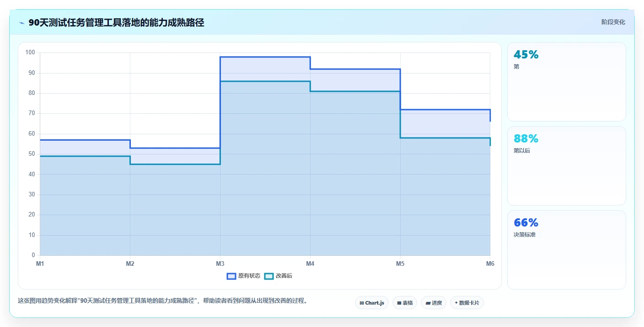Click the M1 x-axis label
Viewport: 644px width, 327px height.
coord(40,264)
